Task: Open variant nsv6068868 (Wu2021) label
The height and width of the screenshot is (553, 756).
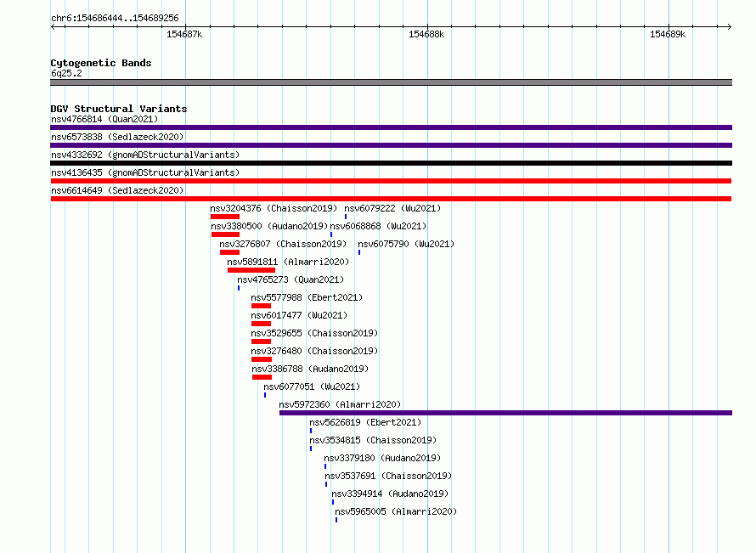Action: coord(378,226)
